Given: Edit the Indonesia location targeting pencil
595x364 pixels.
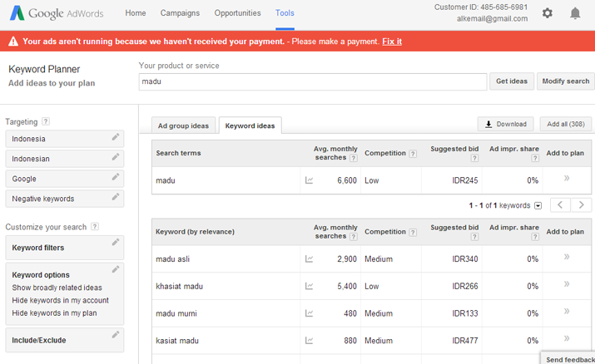Looking at the screenshot, I should (116, 137).
